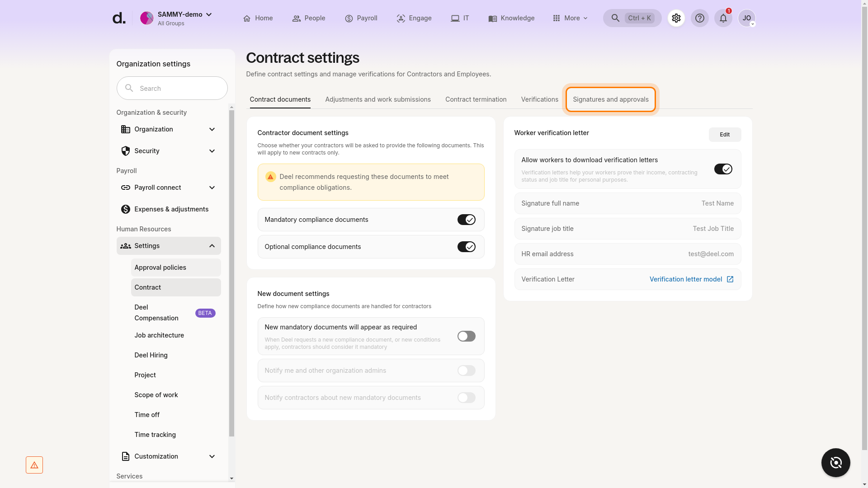Switch to the Verifications tab
Image resolution: width=868 pixels, height=488 pixels.
540,99
